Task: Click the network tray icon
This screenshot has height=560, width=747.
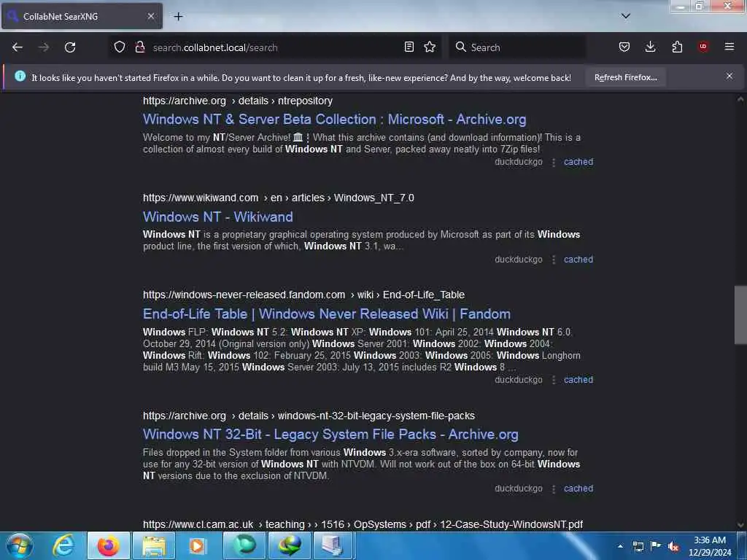Action: pyautogui.click(x=638, y=546)
